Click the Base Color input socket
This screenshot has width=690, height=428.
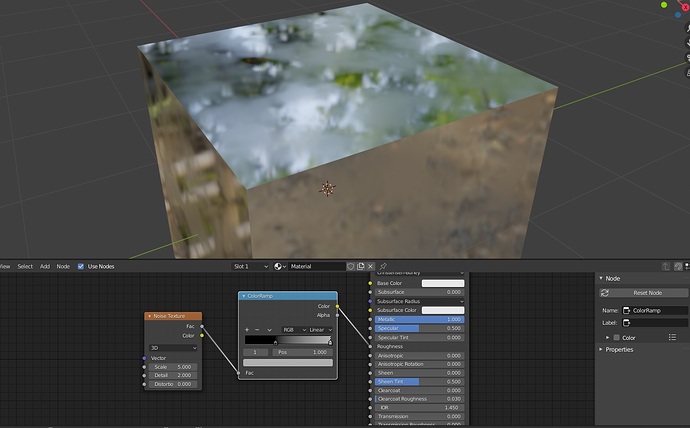pyautogui.click(x=370, y=283)
